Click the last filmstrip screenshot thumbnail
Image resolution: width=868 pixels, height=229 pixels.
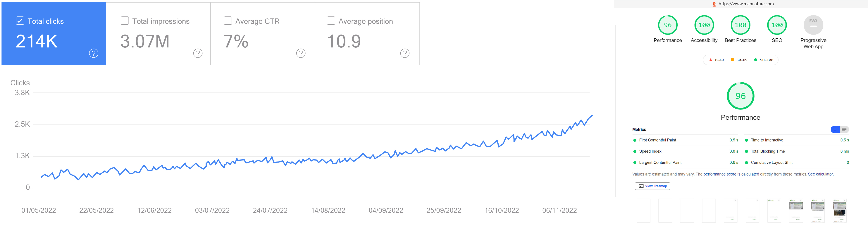(839, 211)
